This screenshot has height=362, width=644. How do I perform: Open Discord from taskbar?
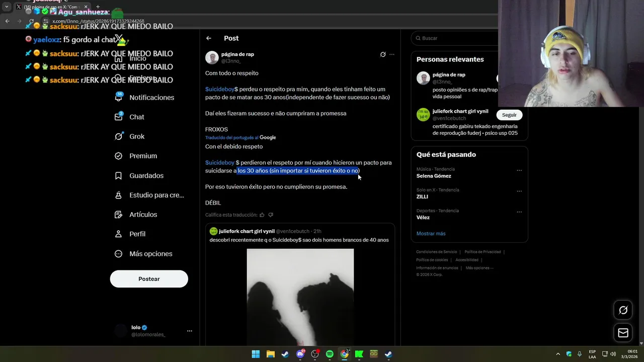[300, 354]
